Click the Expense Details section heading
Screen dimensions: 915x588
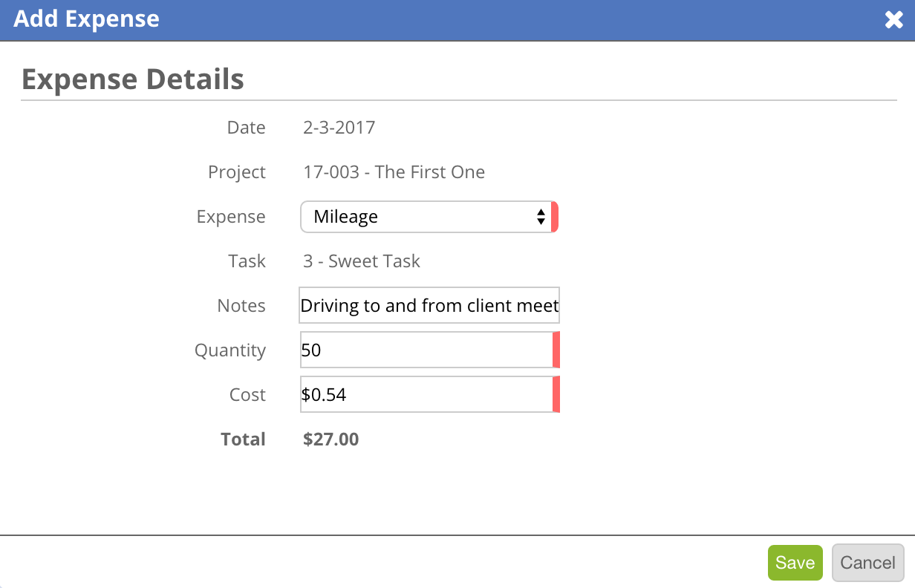132,79
